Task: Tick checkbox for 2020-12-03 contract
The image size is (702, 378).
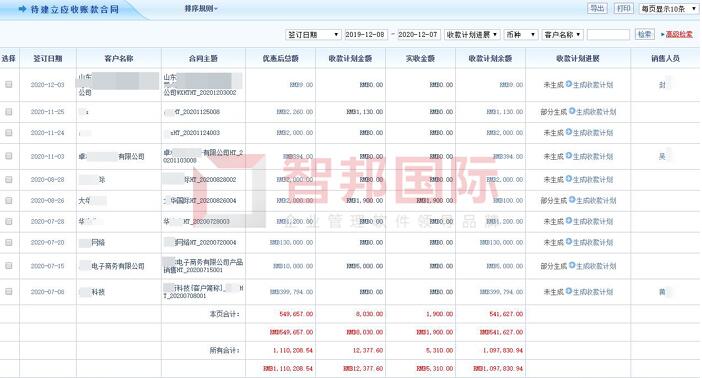Action: 9,84
